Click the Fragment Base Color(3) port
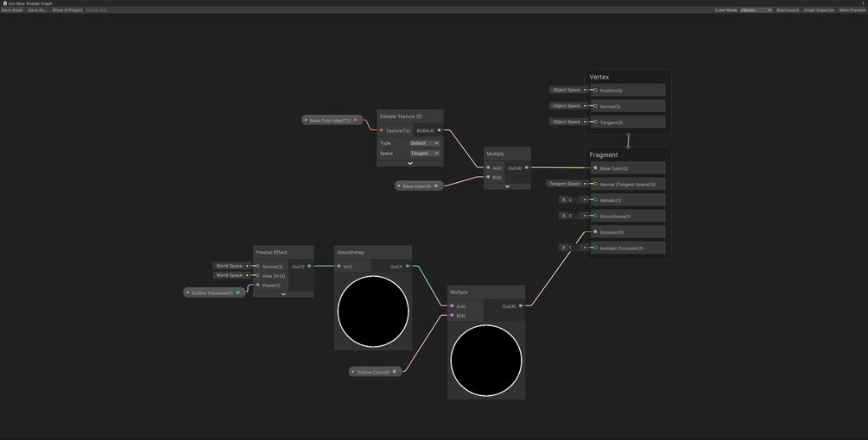Viewport: 868px width, 440px height. tap(595, 168)
